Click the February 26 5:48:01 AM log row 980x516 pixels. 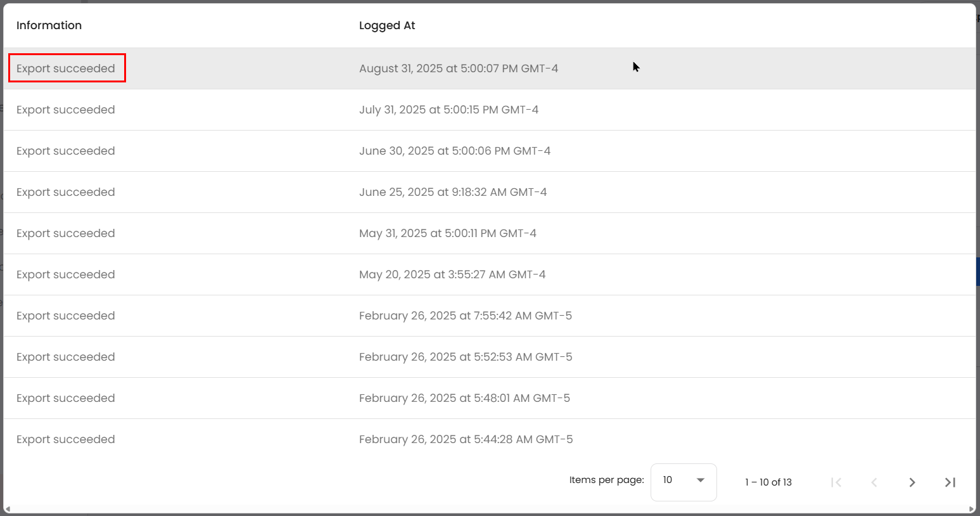(x=464, y=398)
